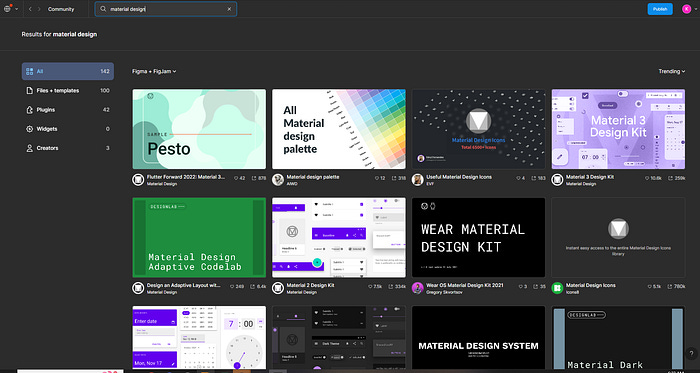The height and width of the screenshot is (373, 700).
Task: Like the Useful Material Design Icons file
Action: coord(518,178)
